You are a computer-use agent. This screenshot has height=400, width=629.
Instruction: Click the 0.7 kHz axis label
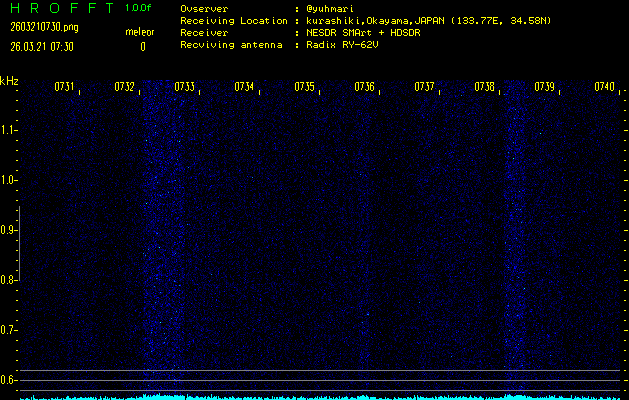(x=7, y=330)
